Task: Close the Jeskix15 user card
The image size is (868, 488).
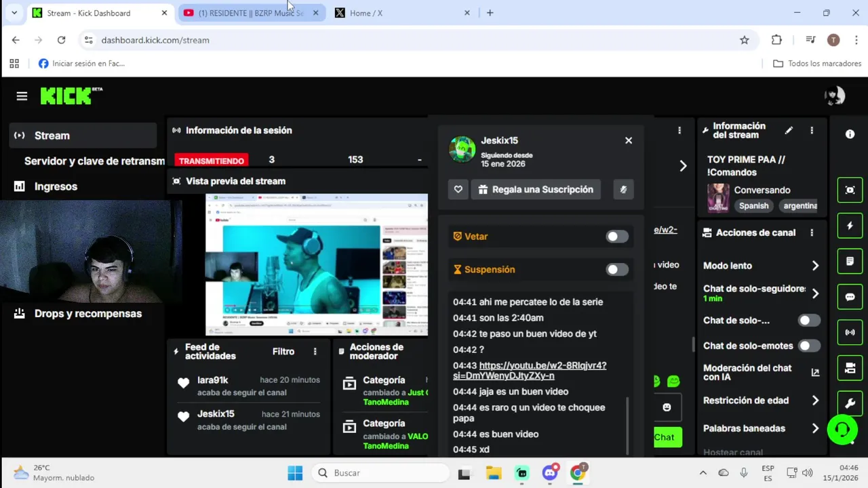Action: tap(629, 140)
